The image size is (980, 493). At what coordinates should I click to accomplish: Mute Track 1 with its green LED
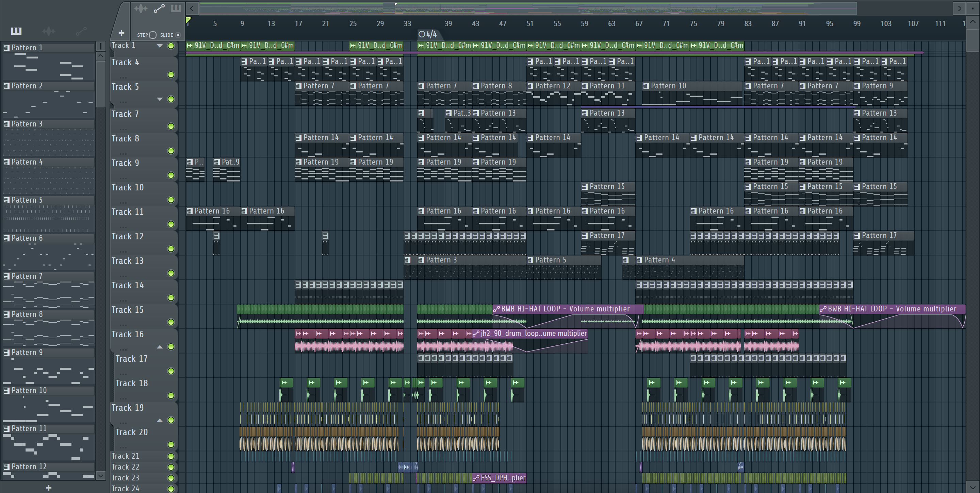click(171, 46)
